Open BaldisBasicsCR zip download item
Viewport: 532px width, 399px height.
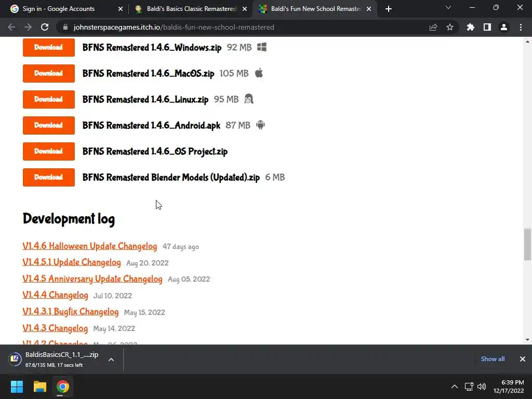coord(54,360)
